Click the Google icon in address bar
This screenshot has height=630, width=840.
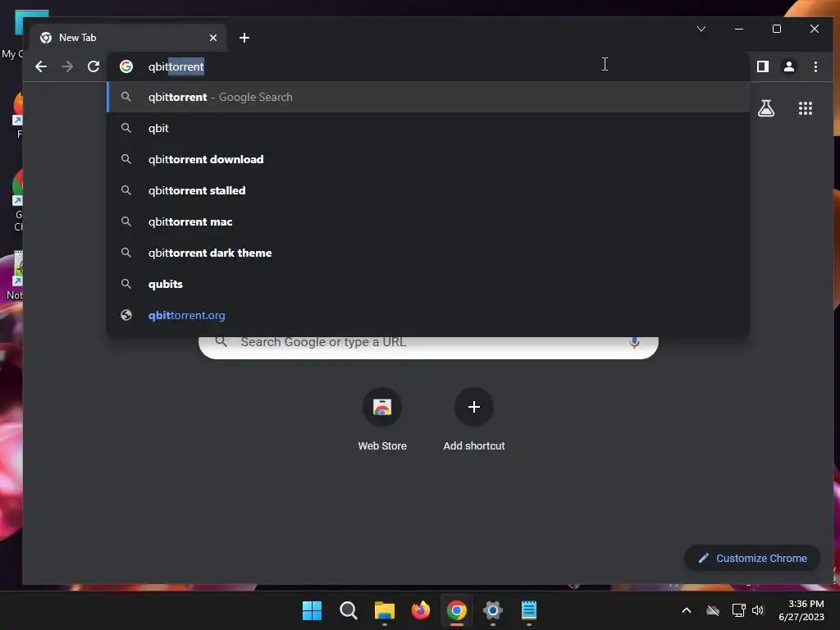point(126,66)
